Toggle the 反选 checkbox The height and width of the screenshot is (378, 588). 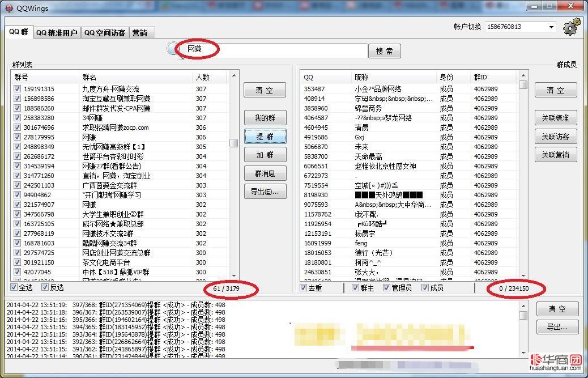[45, 287]
